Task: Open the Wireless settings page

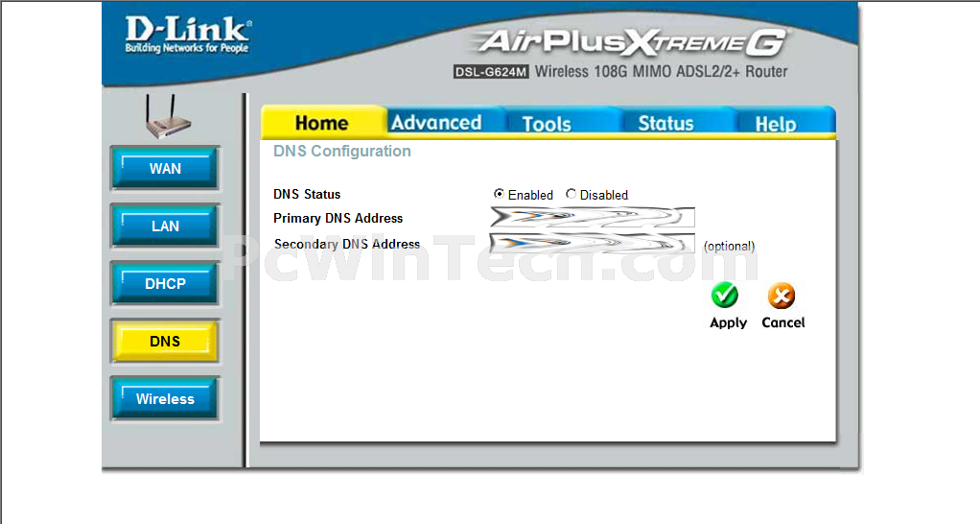Action: 165,398
